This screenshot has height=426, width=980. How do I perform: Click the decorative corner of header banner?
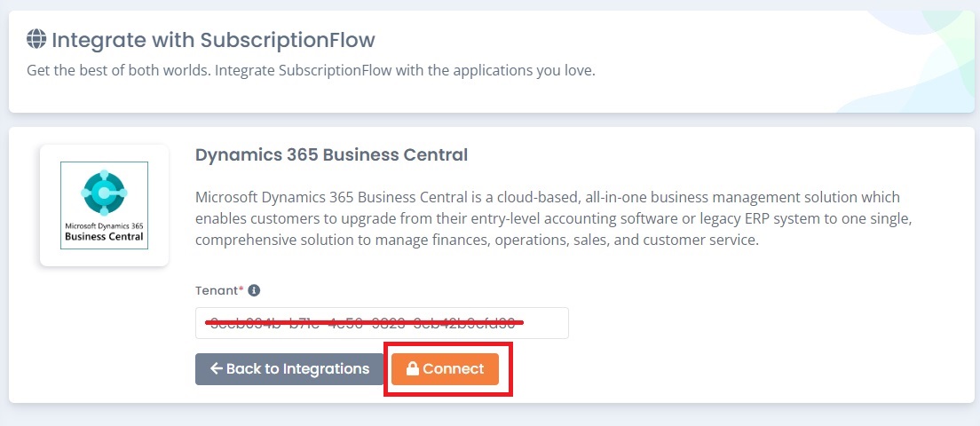pyautogui.click(x=919, y=61)
